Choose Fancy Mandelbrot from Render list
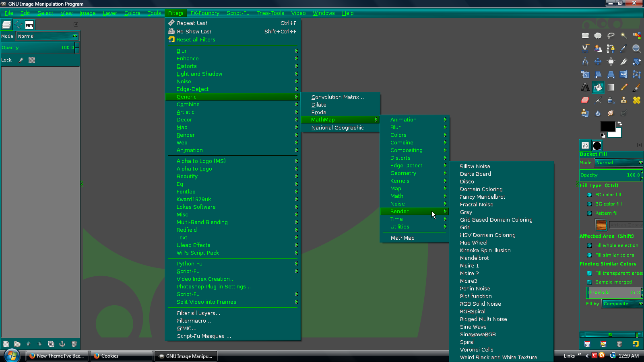Viewport: 644px width, 362px height. (502, 197)
